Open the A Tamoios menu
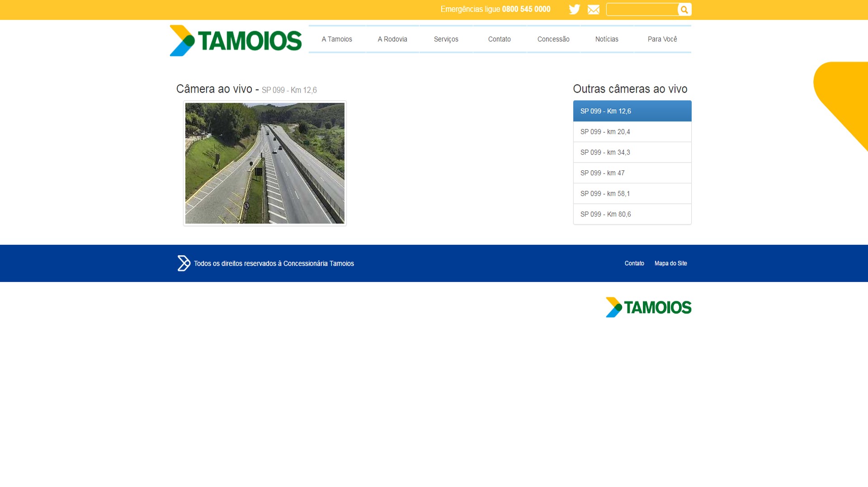868x487 pixels. 337,39
